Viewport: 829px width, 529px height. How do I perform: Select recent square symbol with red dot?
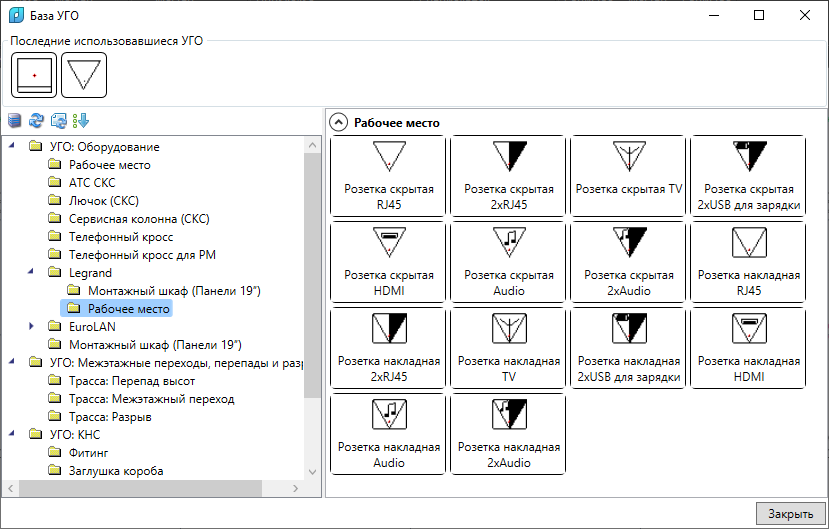34,76
